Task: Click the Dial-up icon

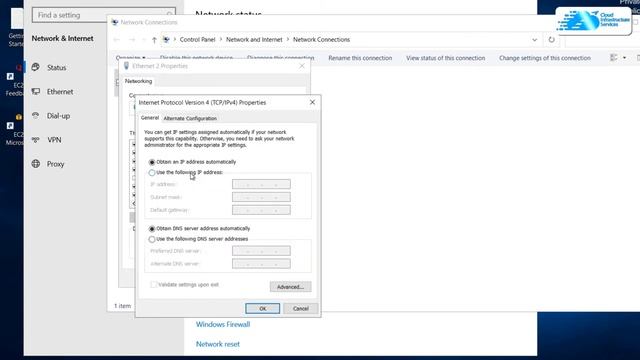Action: coord(36,116)
